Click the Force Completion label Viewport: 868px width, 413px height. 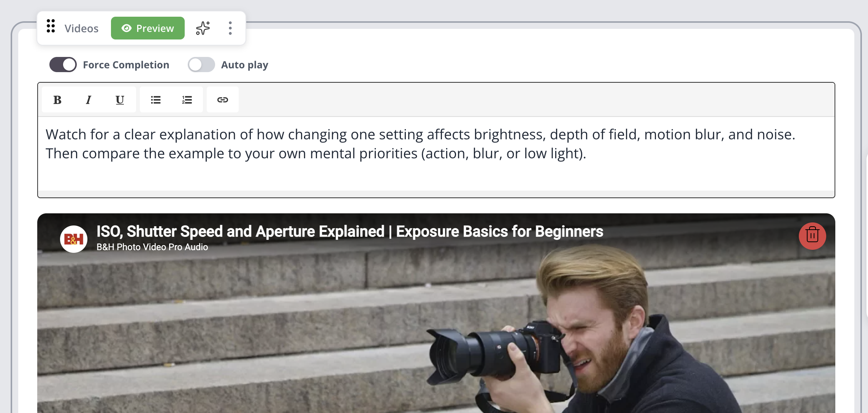pyautogui.click(x=126, y=65)
